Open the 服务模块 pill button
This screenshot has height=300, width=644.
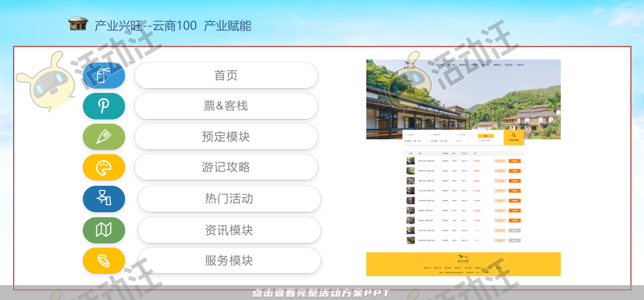pyautogui.click(x=229, y=261)
